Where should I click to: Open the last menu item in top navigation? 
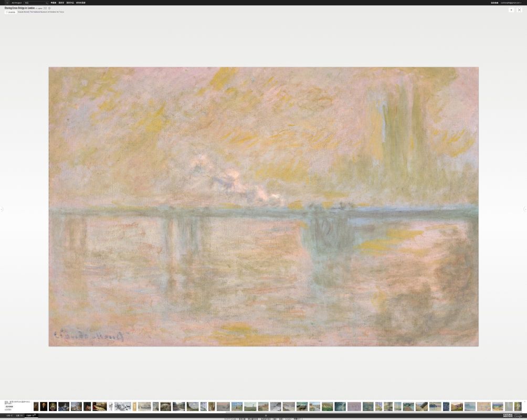[x=81, y=3]
